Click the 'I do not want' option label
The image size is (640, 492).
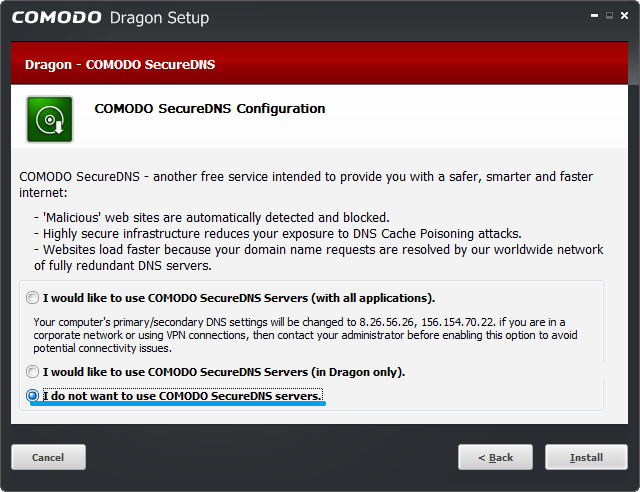182,396
